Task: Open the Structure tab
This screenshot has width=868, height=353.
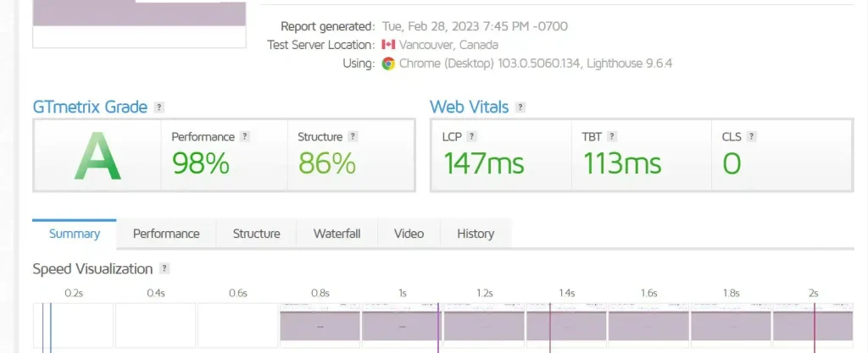Action: tap(256, 234)
